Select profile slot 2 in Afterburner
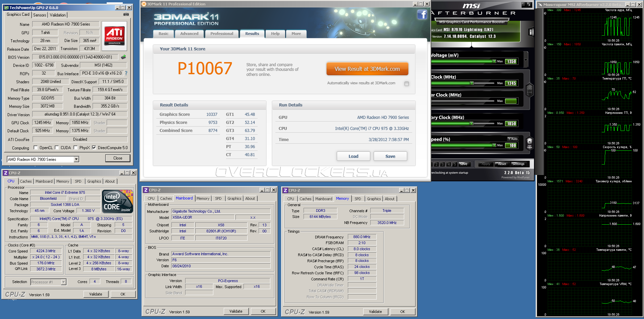Viewport: 644px width, 319px height. [x=436, y=164]
